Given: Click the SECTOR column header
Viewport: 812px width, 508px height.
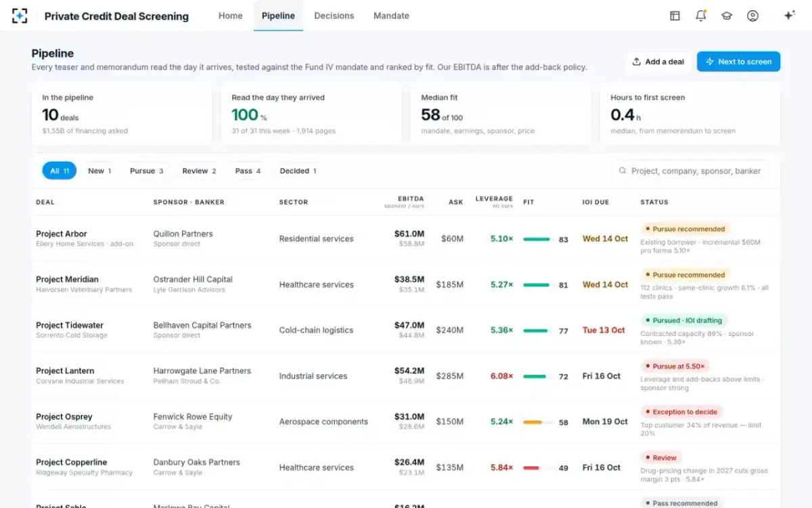Looking at the screenshot, I should coord(294,202).
